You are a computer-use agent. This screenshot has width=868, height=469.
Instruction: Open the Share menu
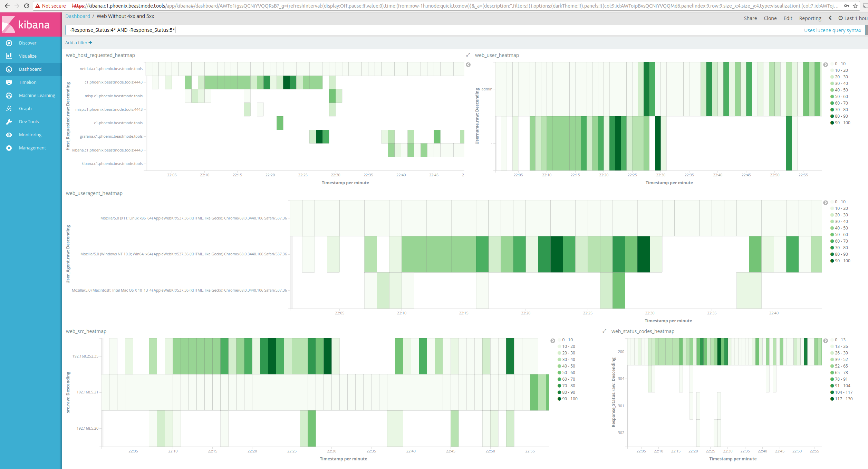click(x=750, y=18)
